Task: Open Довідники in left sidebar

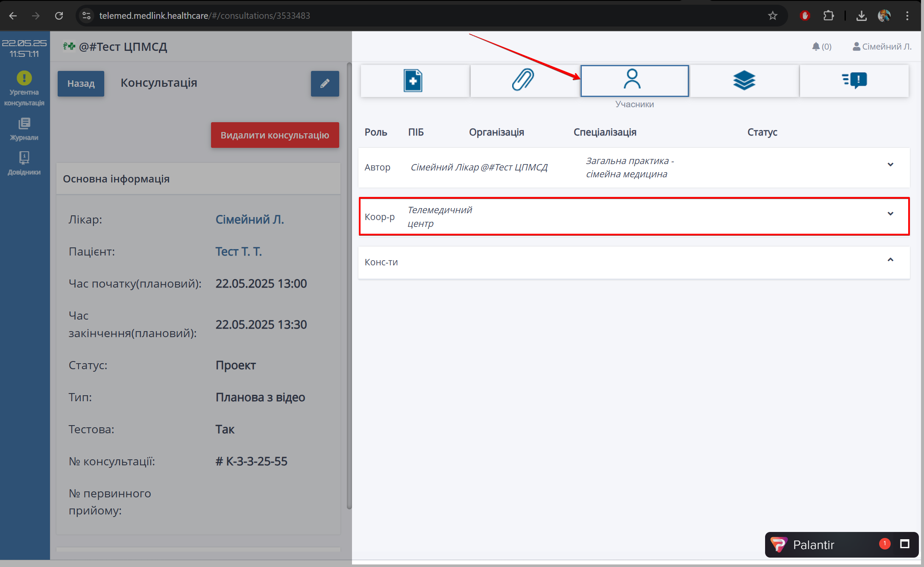Action: (x=24, y=163)
